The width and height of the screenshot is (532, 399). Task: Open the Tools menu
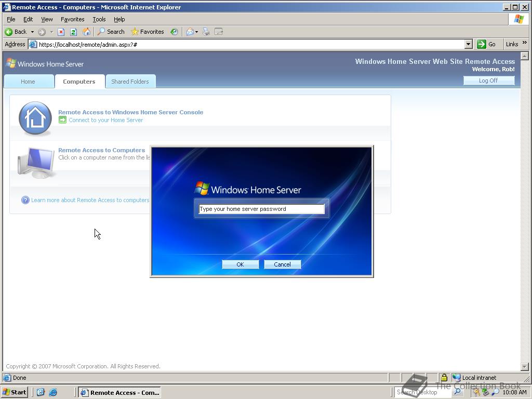[99, 19]
